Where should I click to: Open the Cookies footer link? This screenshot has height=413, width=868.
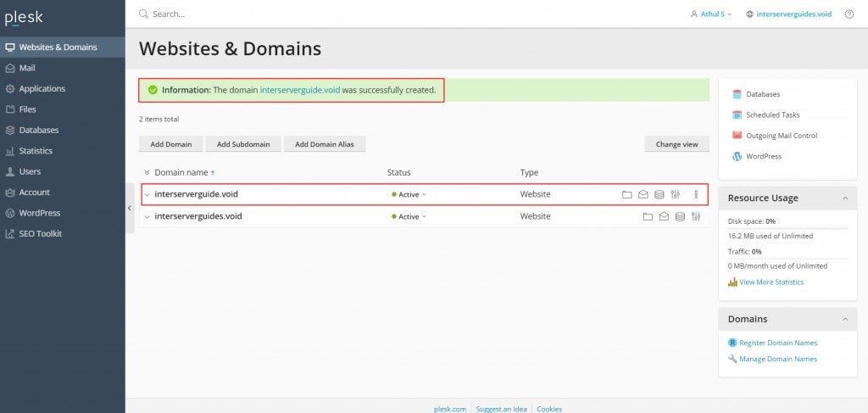549,409
